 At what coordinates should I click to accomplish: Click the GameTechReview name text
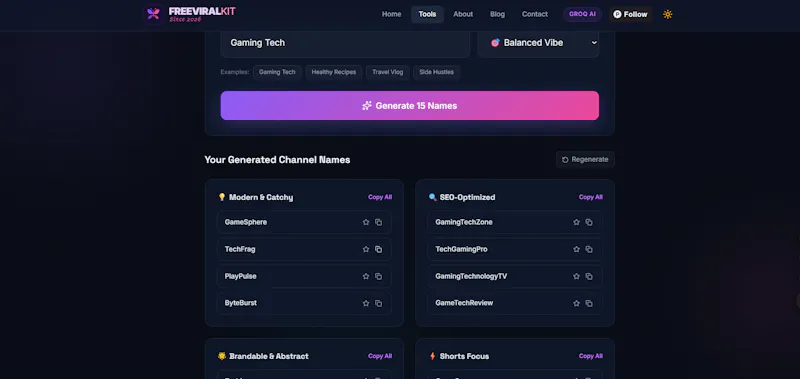click(464, 303)
